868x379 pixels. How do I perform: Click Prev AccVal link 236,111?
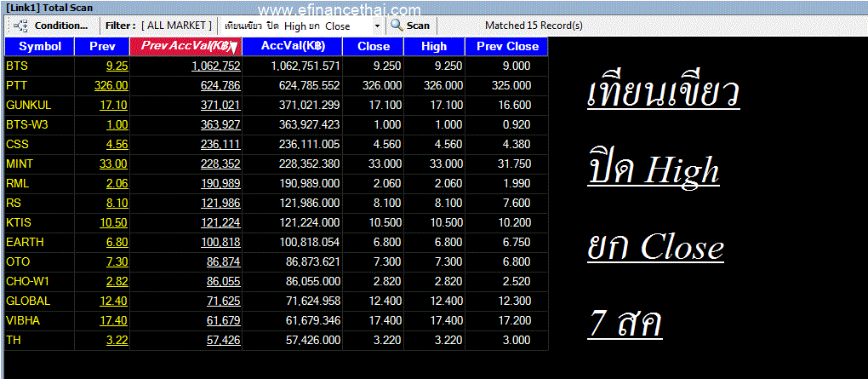(x=221, y=145)
